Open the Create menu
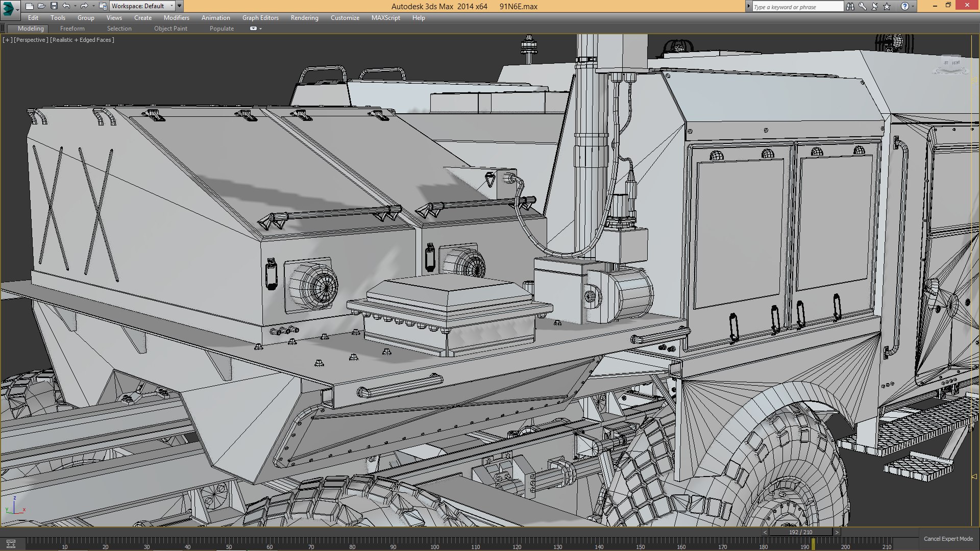This screenshot has height=551, width=980. 143,18
